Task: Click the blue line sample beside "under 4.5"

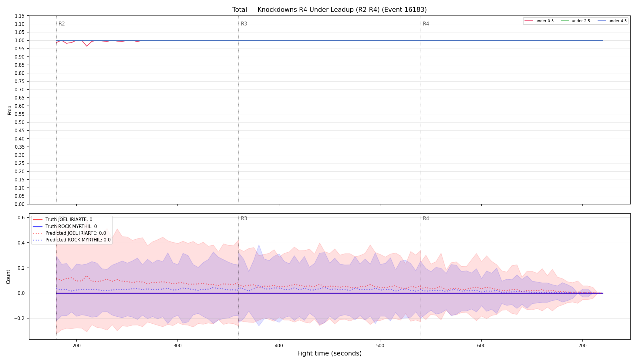Action: coord(602,21)
